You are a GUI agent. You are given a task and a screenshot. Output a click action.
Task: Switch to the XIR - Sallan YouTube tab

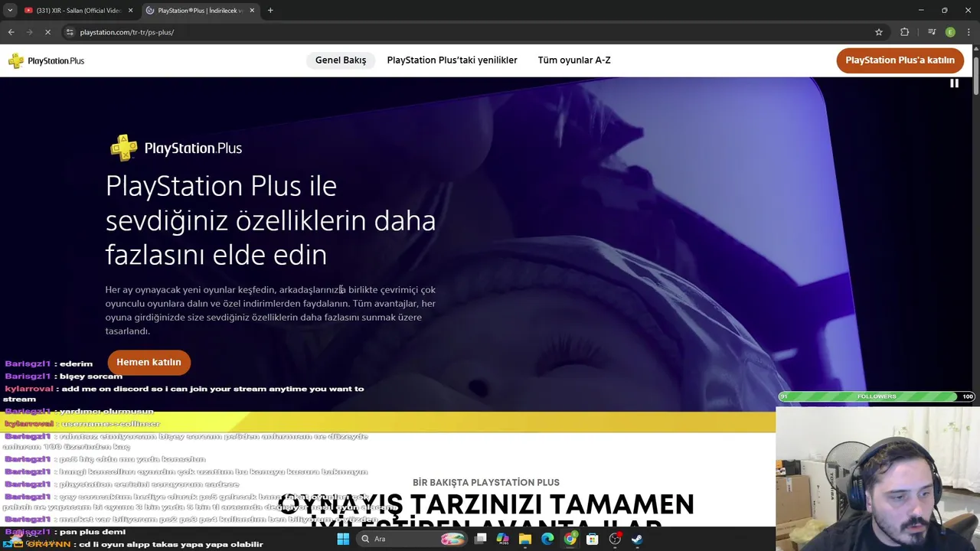79,10
